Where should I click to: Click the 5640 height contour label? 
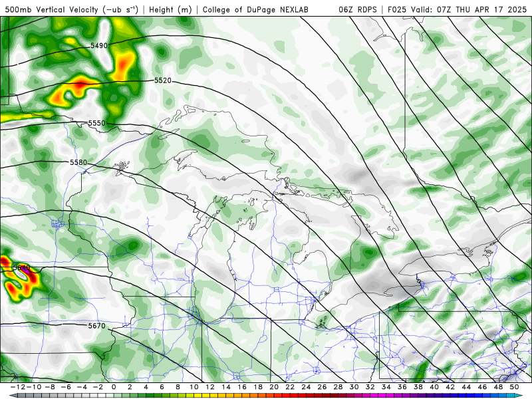22,268
